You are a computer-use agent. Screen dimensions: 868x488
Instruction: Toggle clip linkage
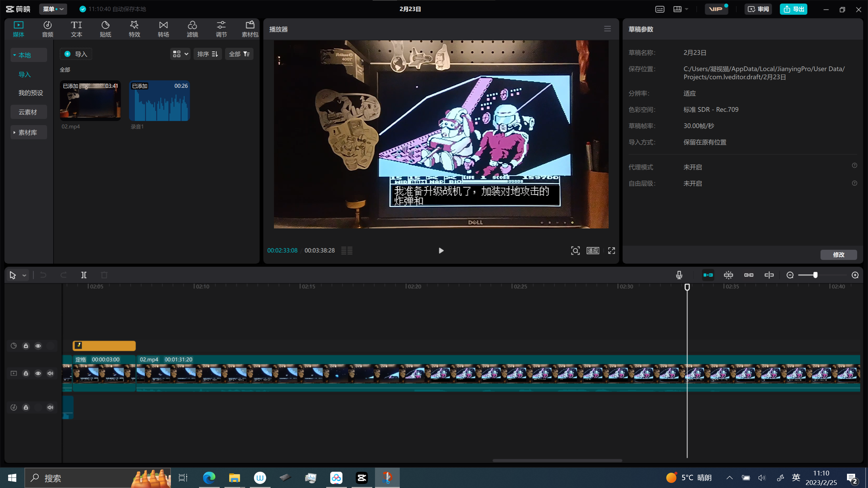pos(749,275)
